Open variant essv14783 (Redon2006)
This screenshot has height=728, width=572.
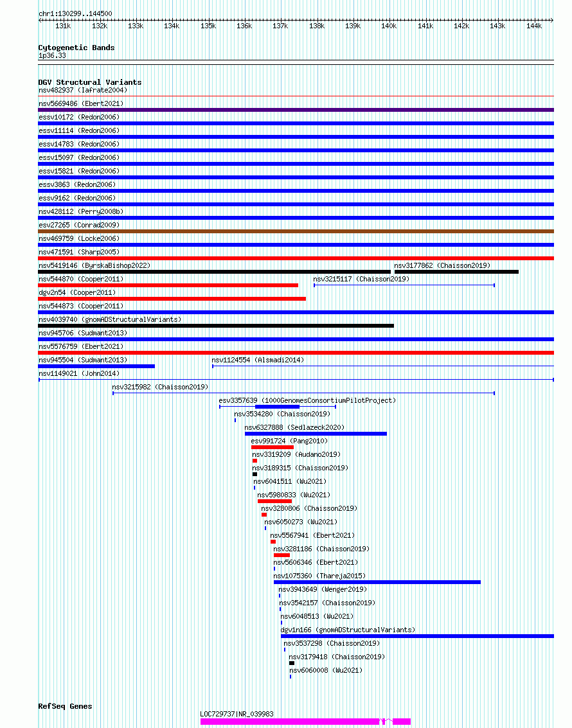(79, 144)
